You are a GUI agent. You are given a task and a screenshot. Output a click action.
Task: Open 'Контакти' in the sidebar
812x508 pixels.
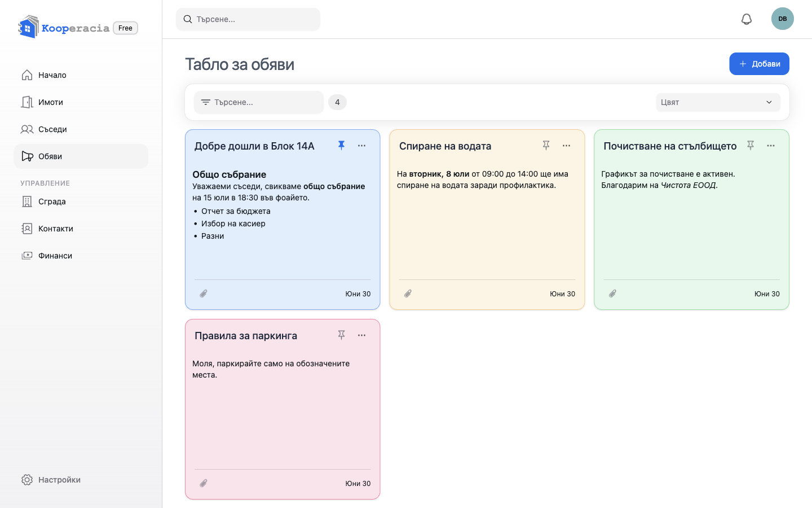(81, 229)
